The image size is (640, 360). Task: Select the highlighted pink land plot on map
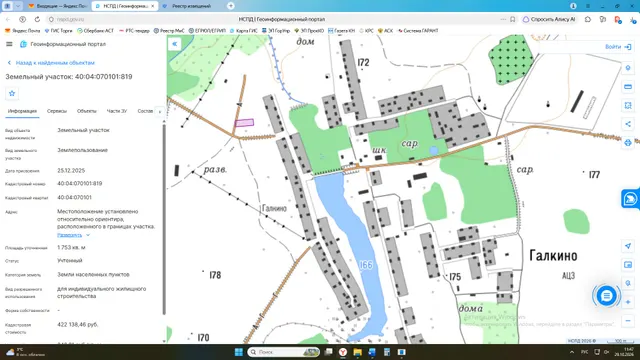244,122
